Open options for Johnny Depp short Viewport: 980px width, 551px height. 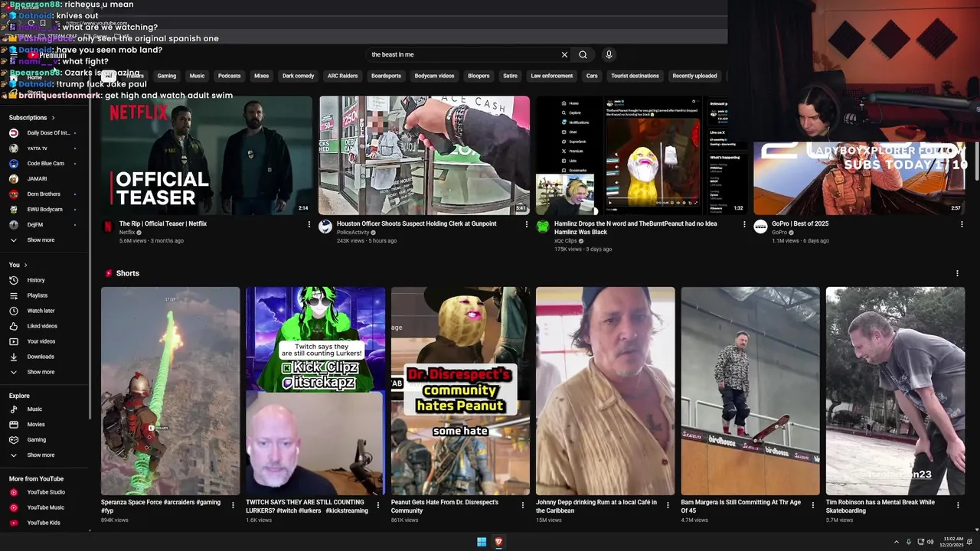tap(668, 505)
